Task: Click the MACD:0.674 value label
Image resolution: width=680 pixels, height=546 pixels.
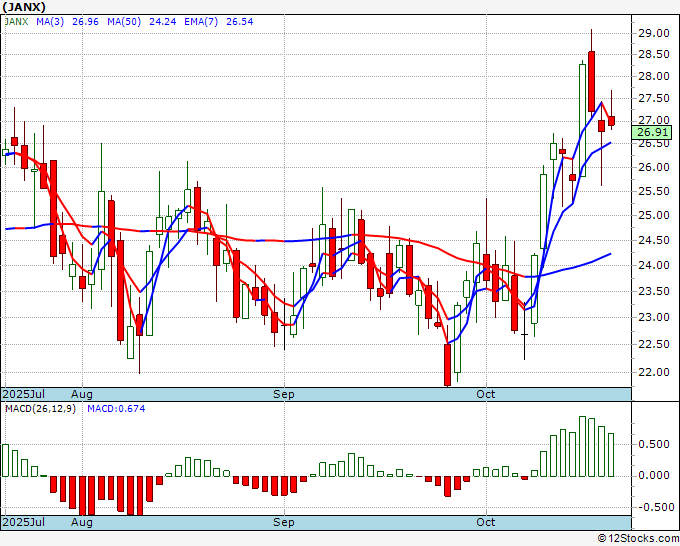Action: [116, 409]
